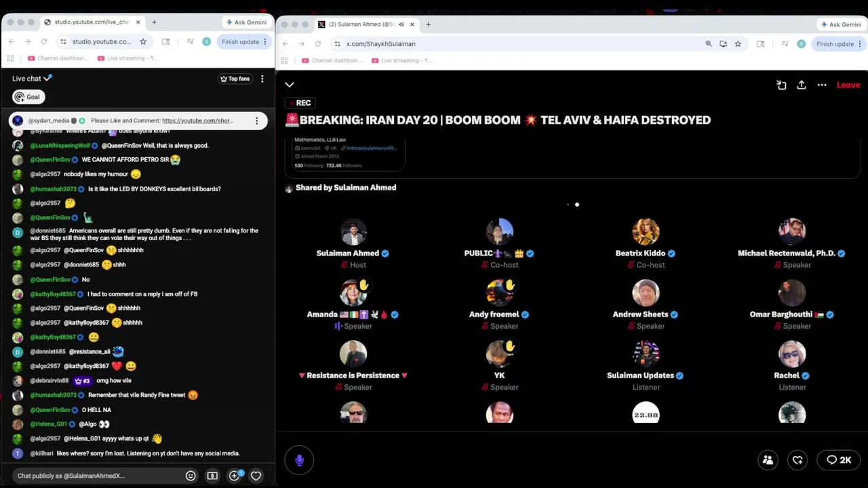This screenshot has height=488, width=868.
Task: Open the Space participants people icon
Action: 768,460
